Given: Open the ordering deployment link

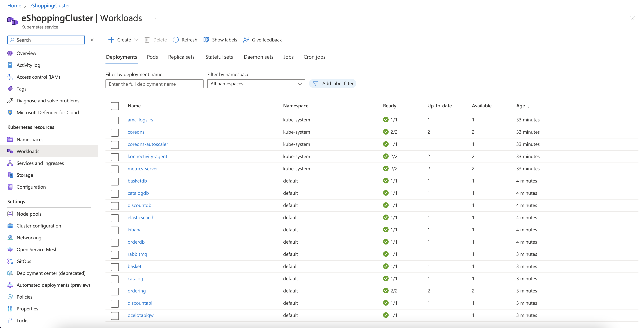Looking at the screenshot, I should (137, 291).
